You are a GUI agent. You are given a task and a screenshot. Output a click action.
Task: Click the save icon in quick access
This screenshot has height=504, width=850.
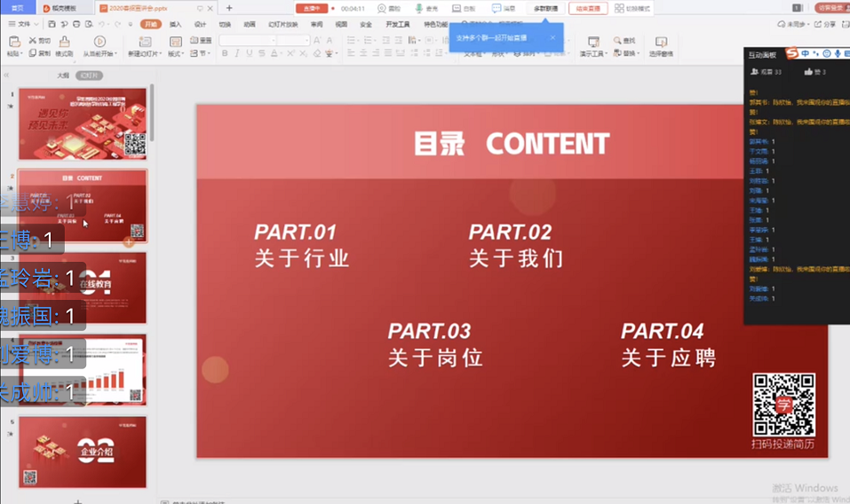[x=52, y=24]
